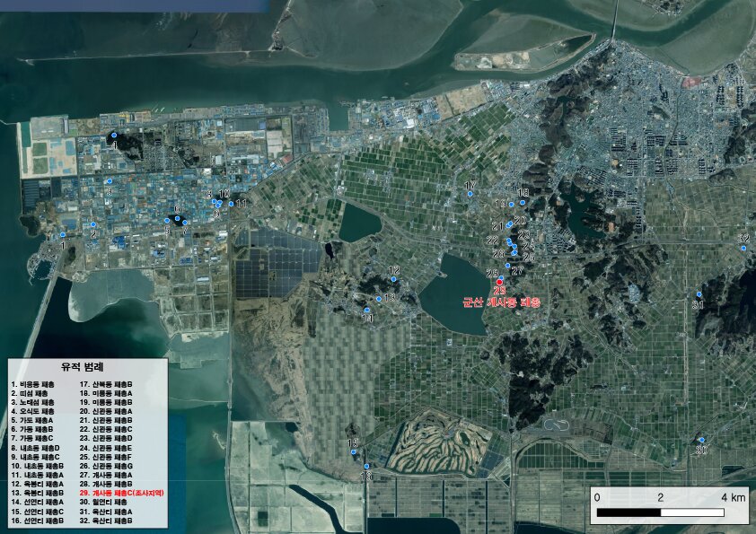756x534 pixels.
Task: Click blue marker 2 in industrial area
Action: (92, 224)
